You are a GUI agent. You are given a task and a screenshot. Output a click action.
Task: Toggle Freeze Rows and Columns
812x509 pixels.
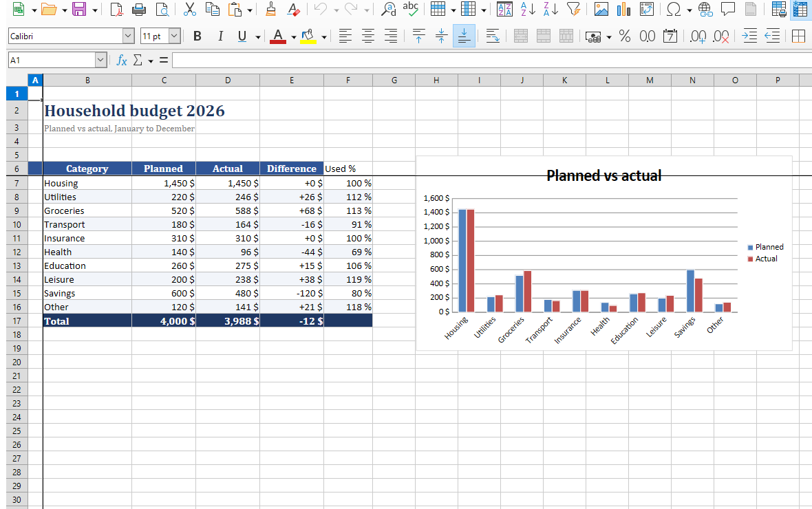click(x=800, y=9)
